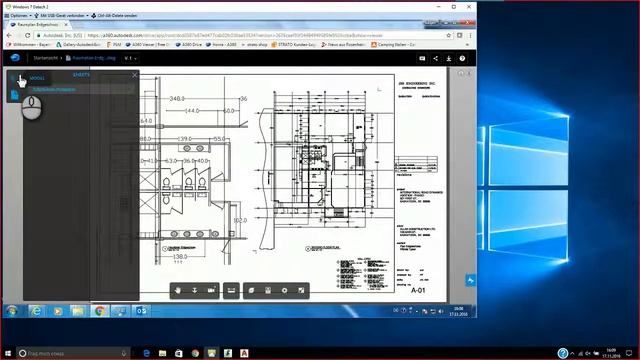Screen dimensions: 640x360
Task: Open the camera interactions tool in viewer toolbar
Action: coord(211,290)
